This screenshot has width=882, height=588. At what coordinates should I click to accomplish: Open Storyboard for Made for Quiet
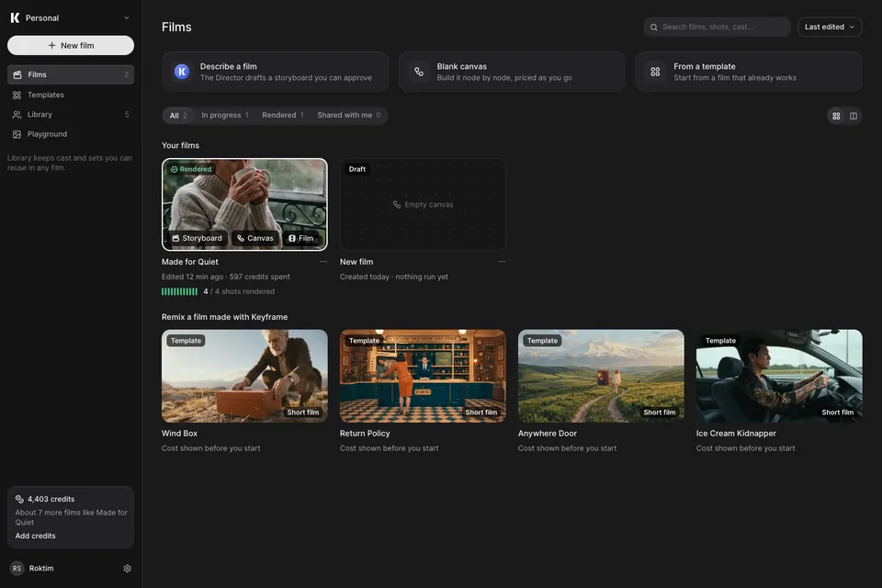pyautogui.click(x=197, y=239)
